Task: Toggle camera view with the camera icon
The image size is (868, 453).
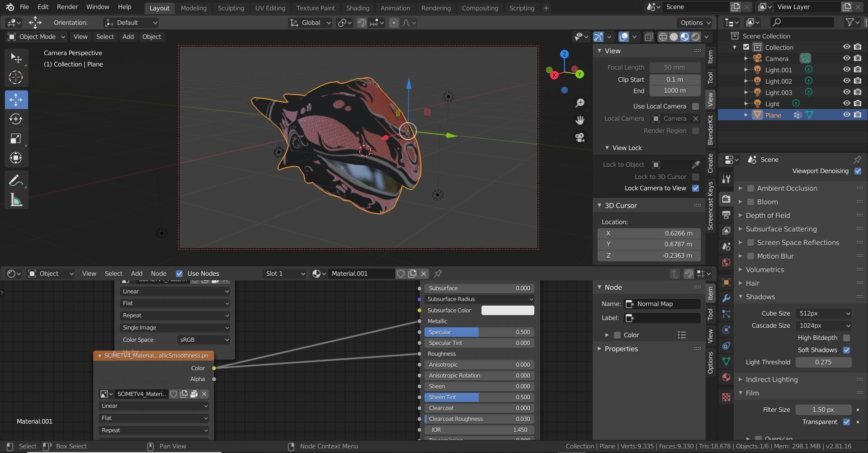Action: pyautogui.click(x=580, y=137)
